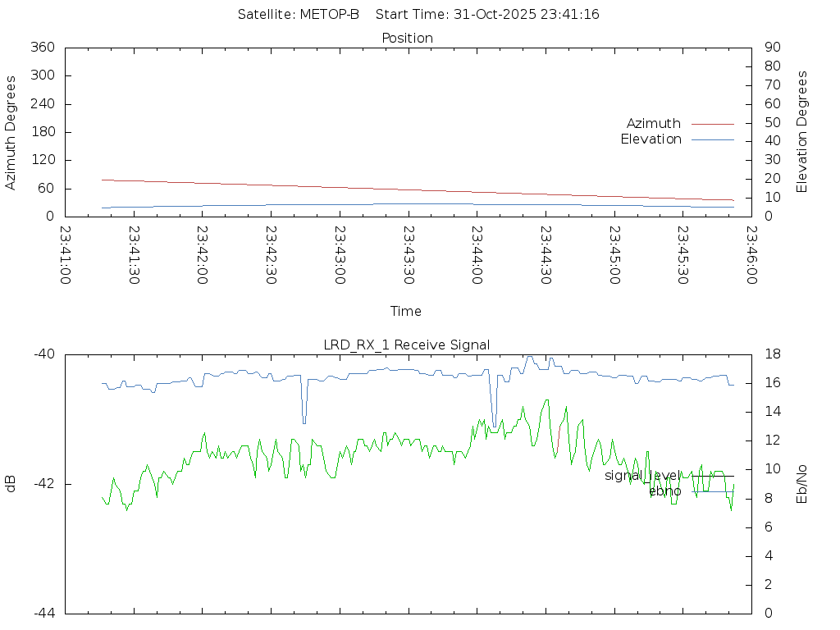The width and height of the screenshot is (840, 630).
Task: Click the 'signal level' legend entry
Action: click(641, 476)
